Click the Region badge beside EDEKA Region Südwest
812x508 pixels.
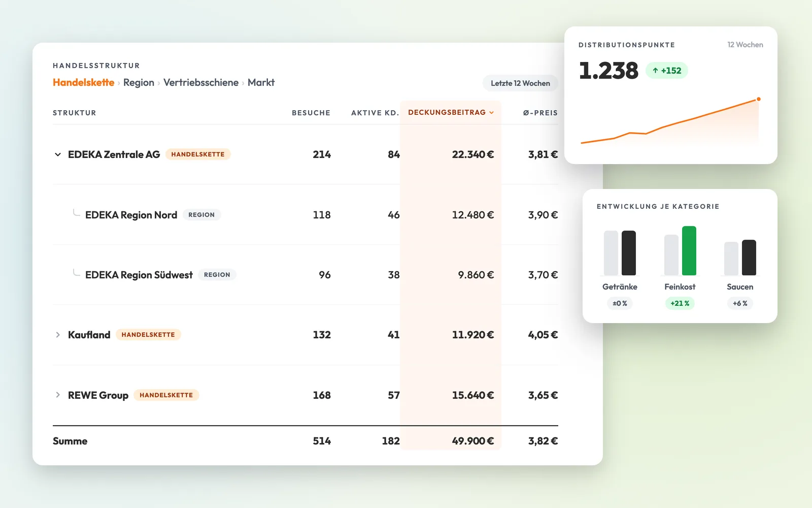(x=217, y=275)
